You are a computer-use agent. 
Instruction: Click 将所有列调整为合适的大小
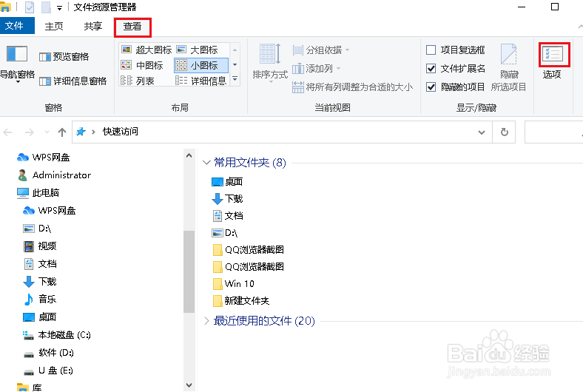point(352,87)
